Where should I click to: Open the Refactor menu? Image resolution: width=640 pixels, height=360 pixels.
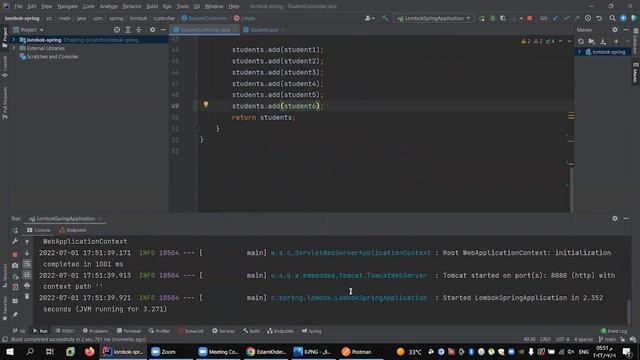(132, 7)
